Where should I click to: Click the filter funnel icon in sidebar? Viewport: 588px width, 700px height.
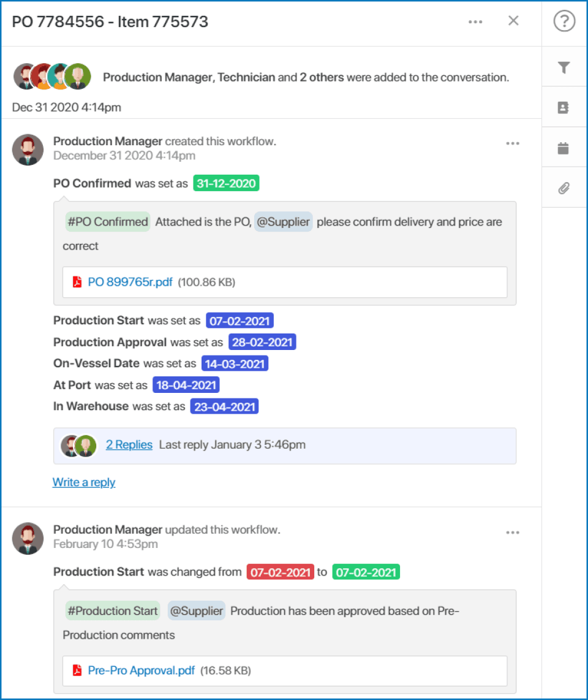coord(564,67)
